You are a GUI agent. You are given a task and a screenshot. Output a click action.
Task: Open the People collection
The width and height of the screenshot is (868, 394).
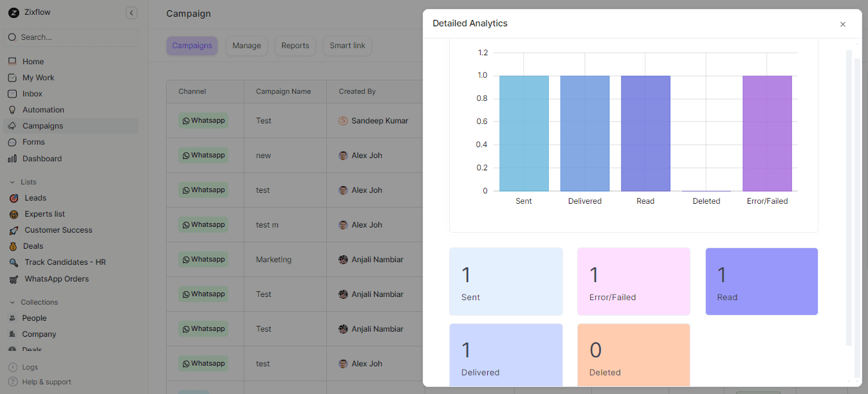[35, 318]
